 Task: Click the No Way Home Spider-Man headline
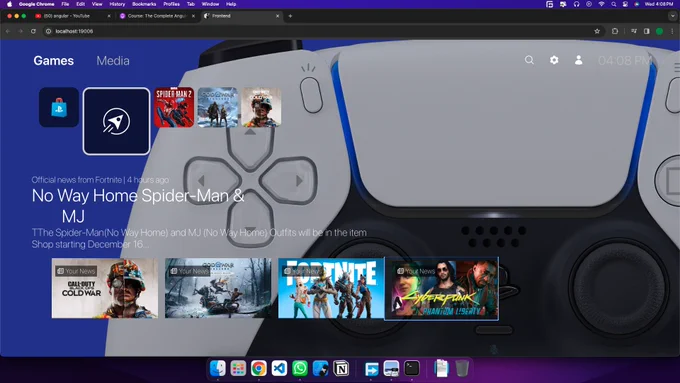138,206
